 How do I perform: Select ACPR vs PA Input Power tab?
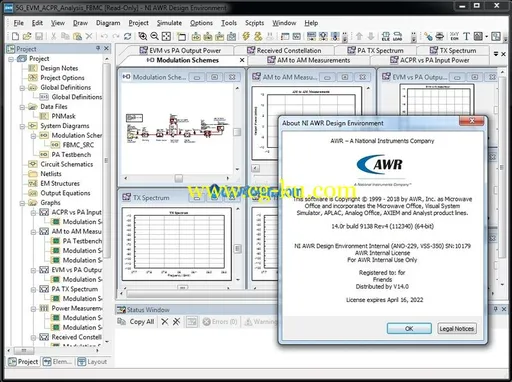(x=430, y=60)
